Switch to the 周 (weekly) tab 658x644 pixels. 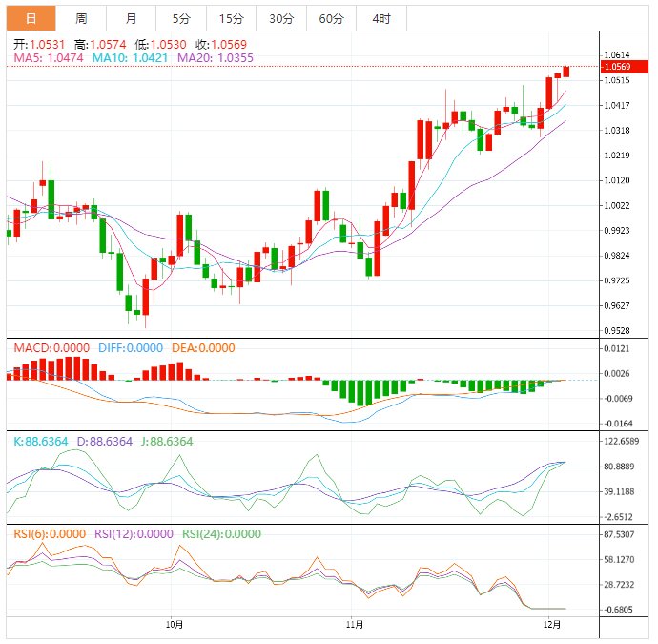click(81, 18)
